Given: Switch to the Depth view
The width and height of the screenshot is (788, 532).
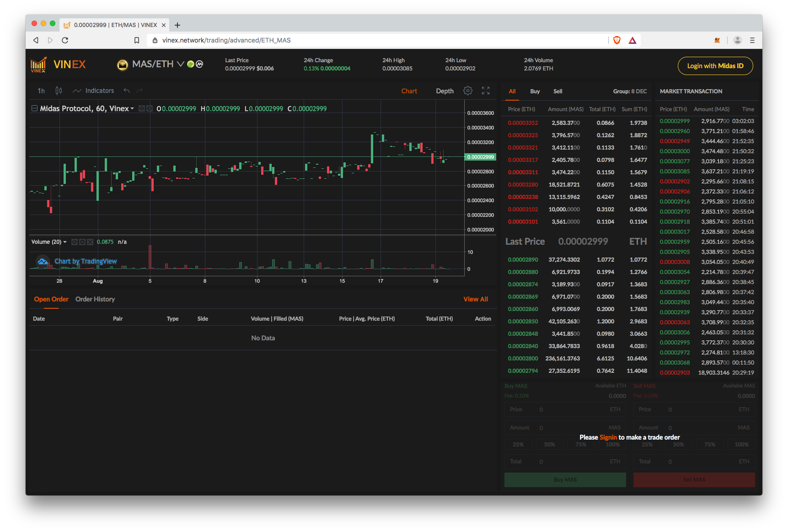Looking at the screenshot, I should point(445,91).
